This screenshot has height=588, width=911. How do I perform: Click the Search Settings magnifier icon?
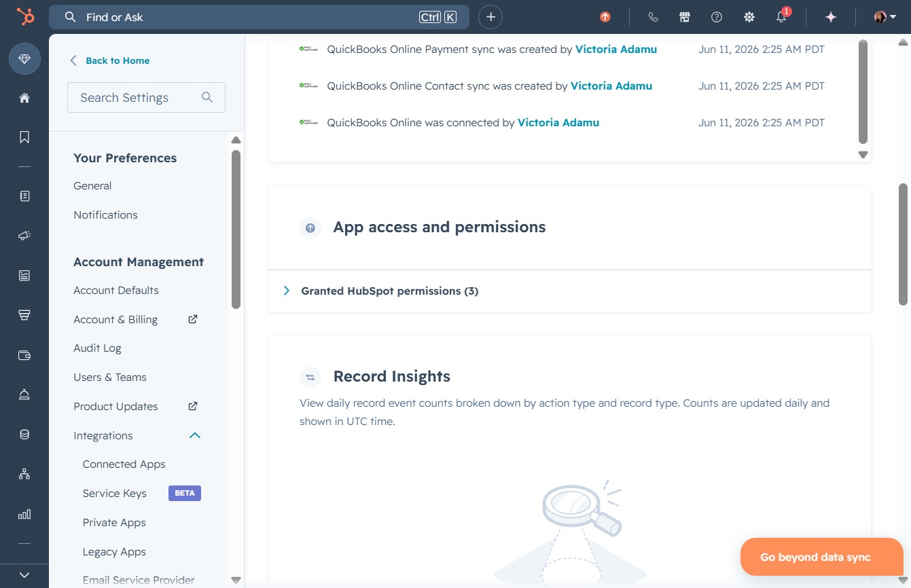207,98
